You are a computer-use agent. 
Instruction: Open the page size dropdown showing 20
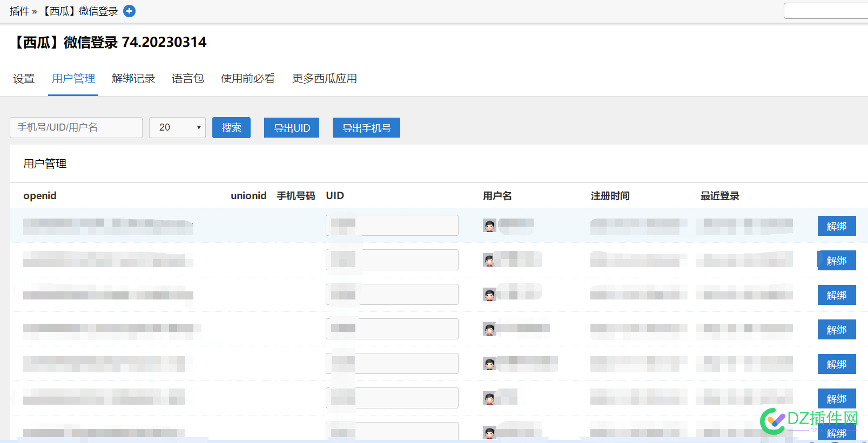click(177, 127)
